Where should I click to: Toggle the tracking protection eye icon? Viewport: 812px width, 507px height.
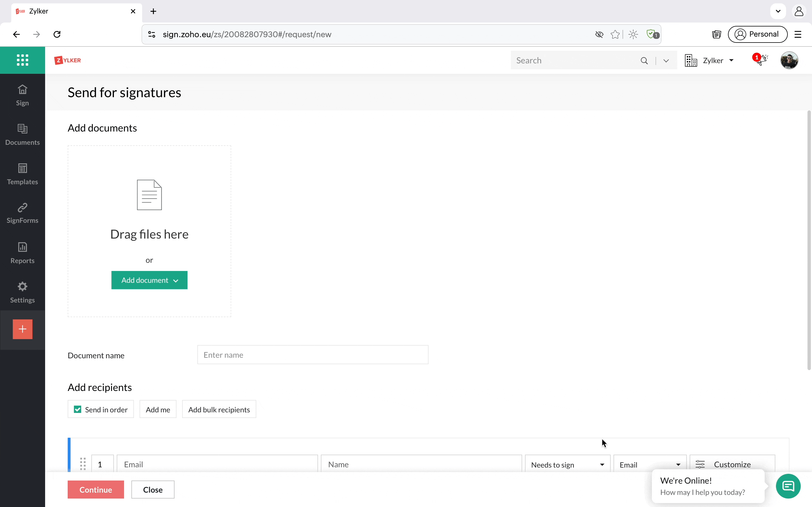599,35
